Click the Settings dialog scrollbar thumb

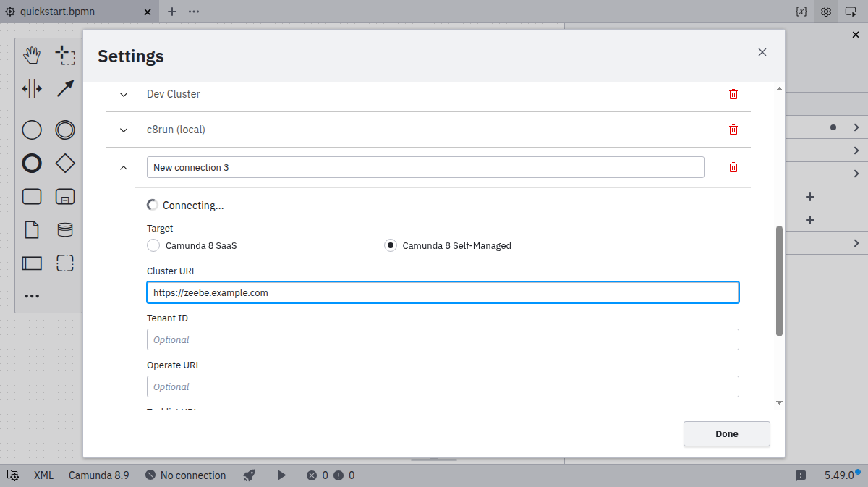(779, 281)
